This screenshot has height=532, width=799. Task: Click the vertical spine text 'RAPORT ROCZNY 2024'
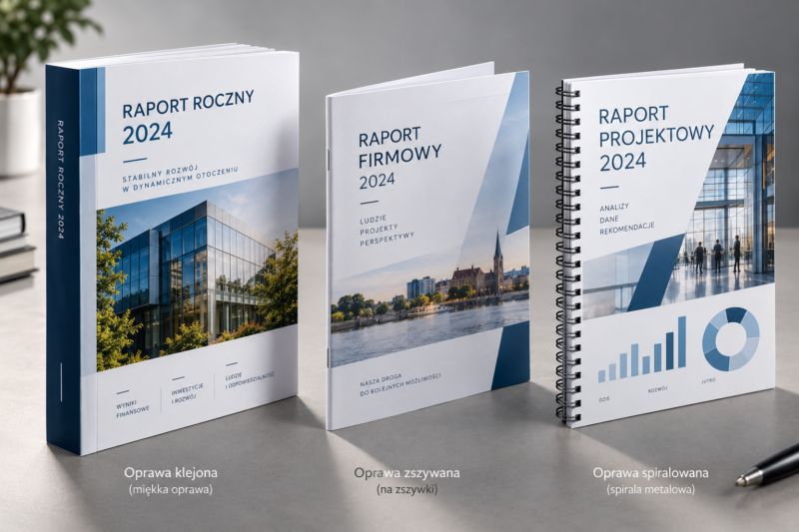coord(61,180)
